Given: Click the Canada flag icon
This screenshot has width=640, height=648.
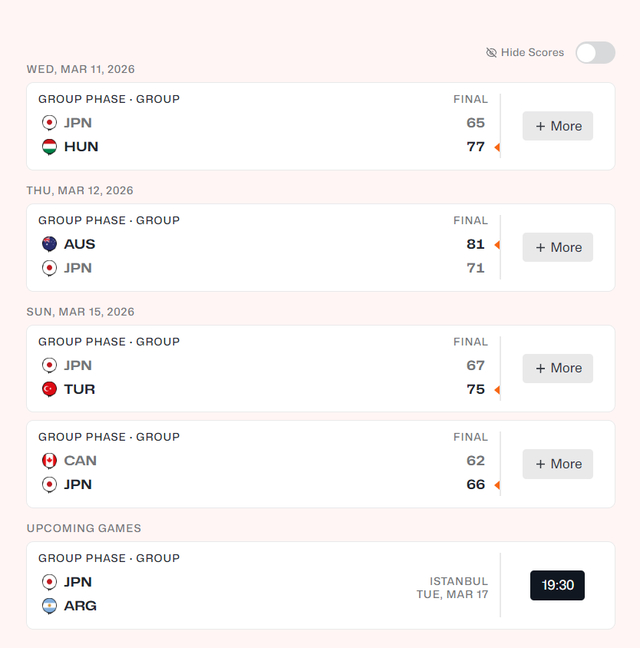Looking at the screenshot, I should click(x=49, y=461).
